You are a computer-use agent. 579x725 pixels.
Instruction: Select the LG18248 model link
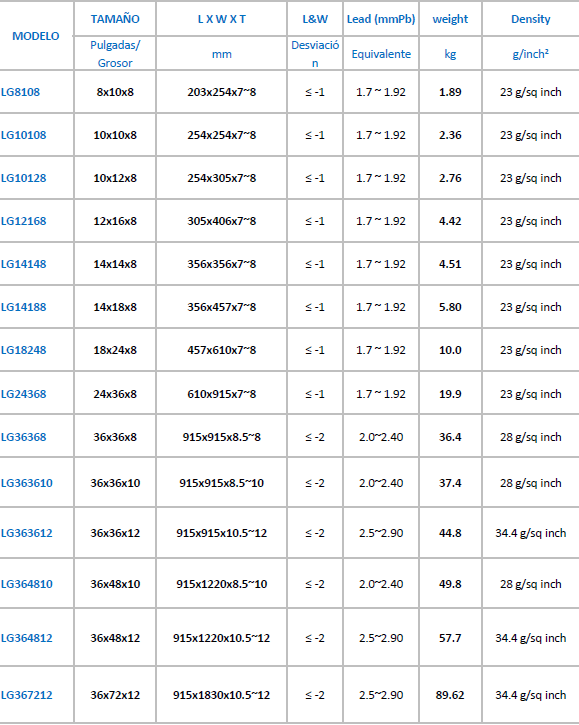pyautogui.click(x=24, y=350)
